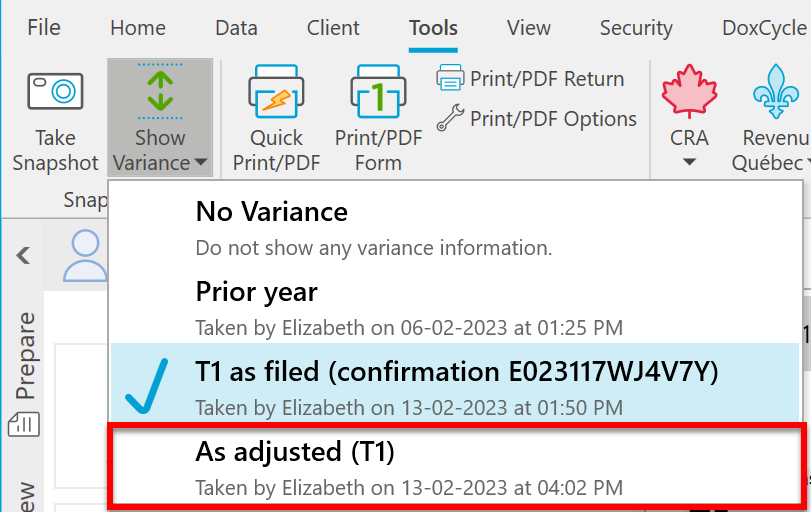Viewport: 811px width, 512px height.
Task: Collapse the Show Variance dropdown
Action: coord(160,150)
